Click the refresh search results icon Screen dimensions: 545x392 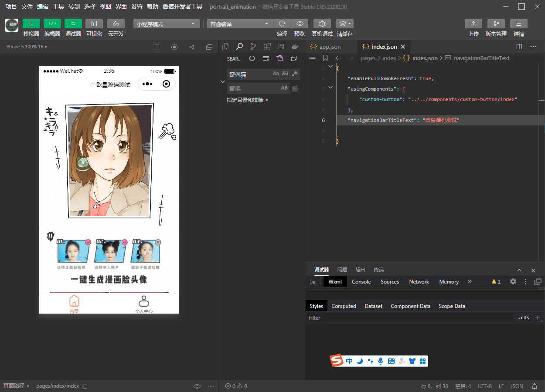pyautogui.click(x=252, y=58)
